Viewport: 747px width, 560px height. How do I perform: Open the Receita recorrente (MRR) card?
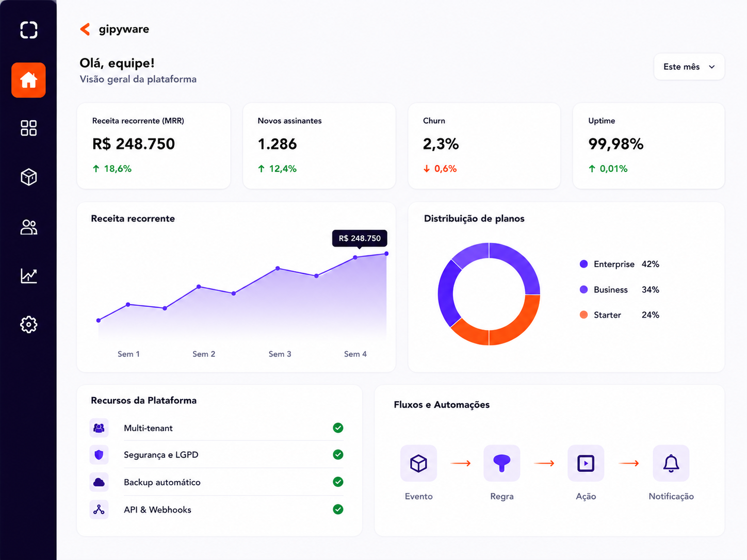pos(154,146)
